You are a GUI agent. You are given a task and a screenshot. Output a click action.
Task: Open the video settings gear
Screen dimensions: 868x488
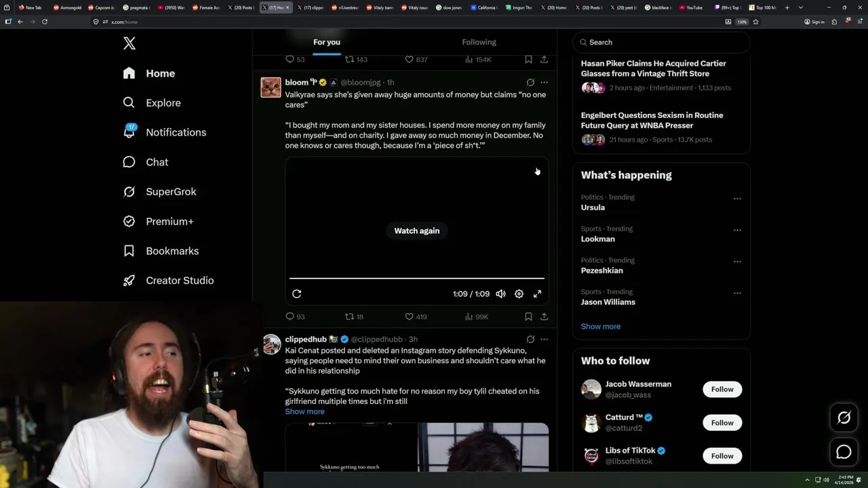coord(519,293)
